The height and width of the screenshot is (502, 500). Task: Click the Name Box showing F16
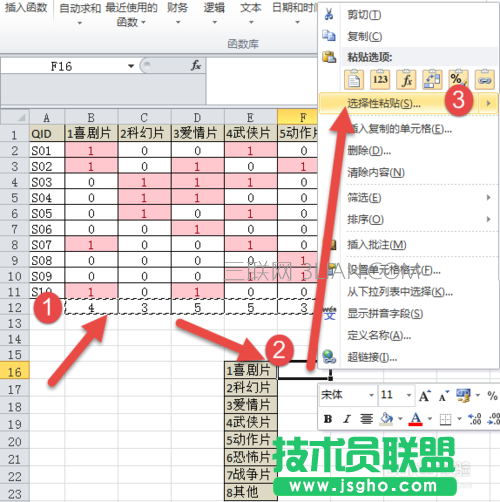[x=61, y=66]
